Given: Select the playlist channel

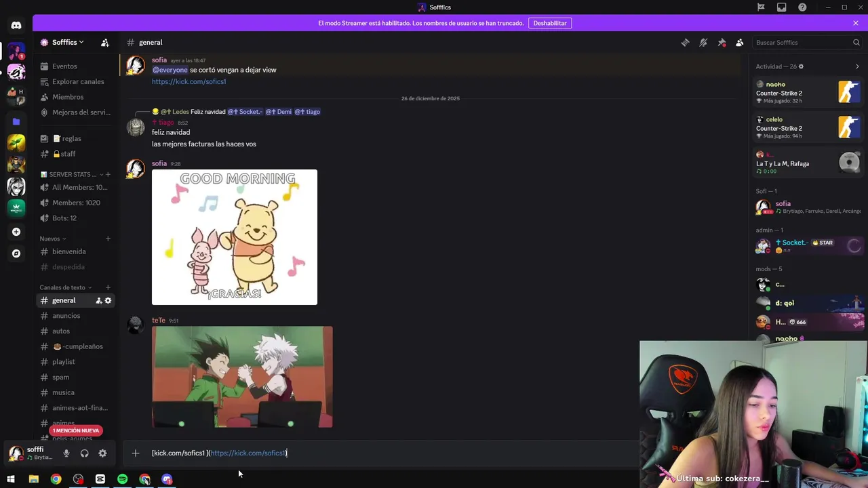Looking at the screenshot, I should (75, 362).
